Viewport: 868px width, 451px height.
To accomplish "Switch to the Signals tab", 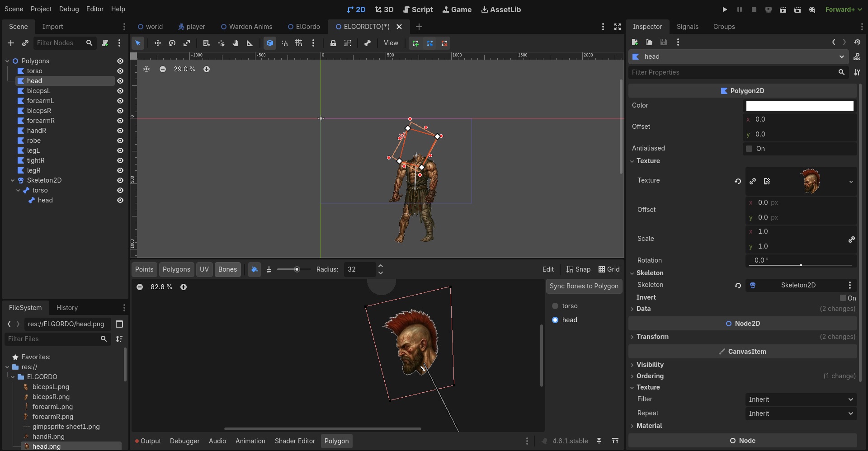I will pos(687,27).
